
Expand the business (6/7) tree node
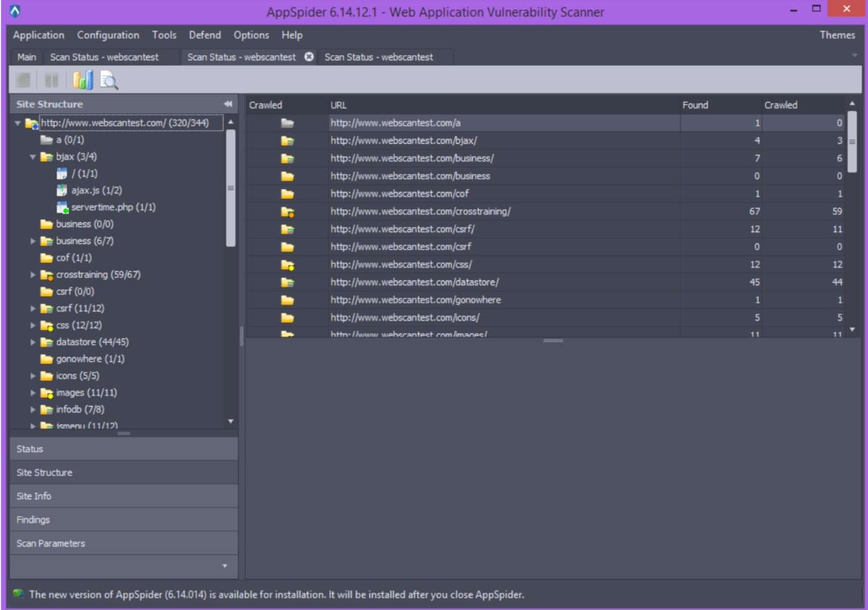click(33, 241)
